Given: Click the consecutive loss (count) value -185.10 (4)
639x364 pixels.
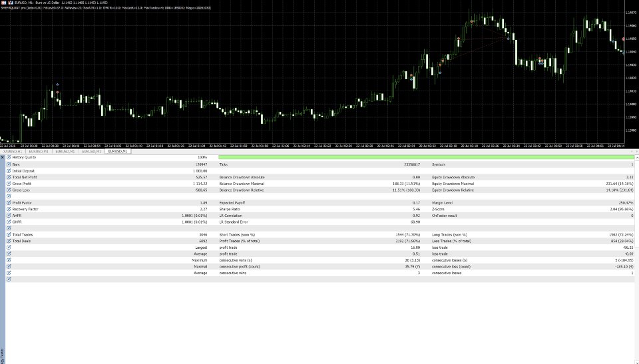Looking at the screenshot, I should pyautogui.click(x=624, y=267).
